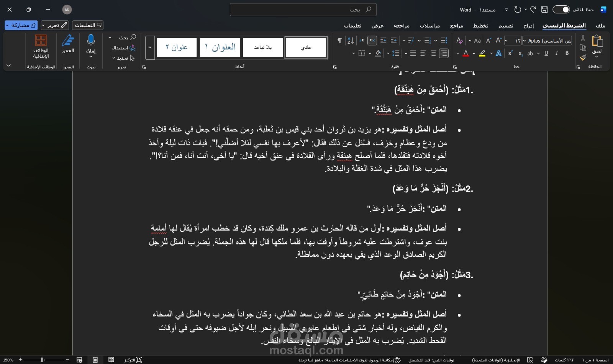Click the bulleted list icon
This screenshot has height=364, width=613.
(x=444, y=40)
